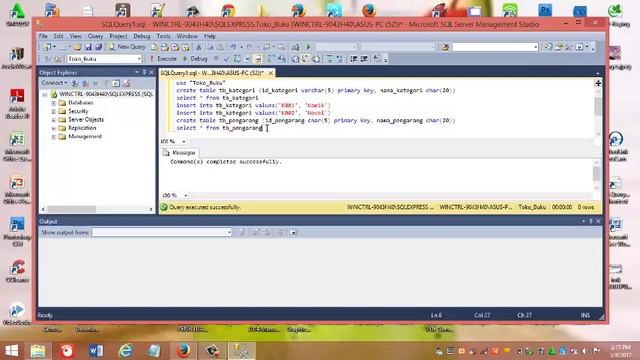Click the Save All icon
The width and height of the screenshot is (640, 360).
(x=98, y=47)
